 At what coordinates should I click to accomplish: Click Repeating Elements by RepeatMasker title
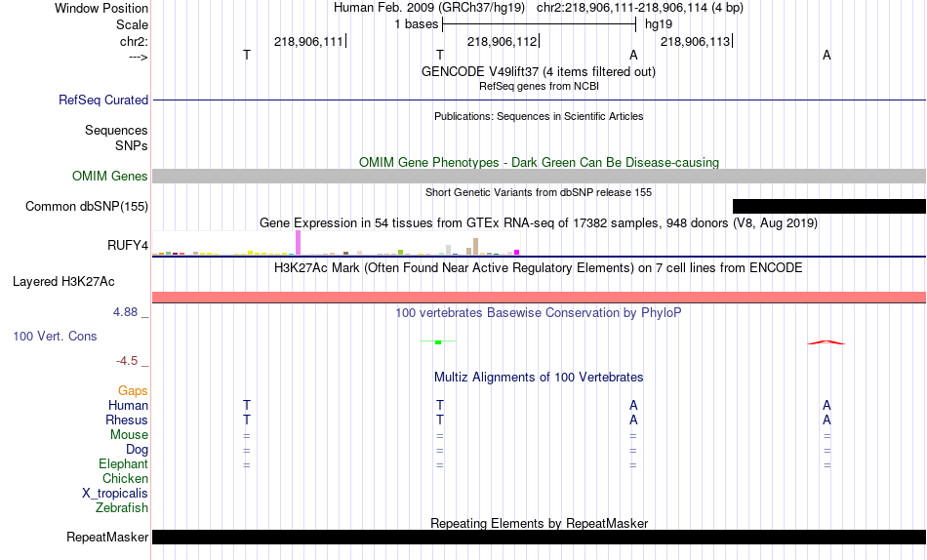pos(540,523)
